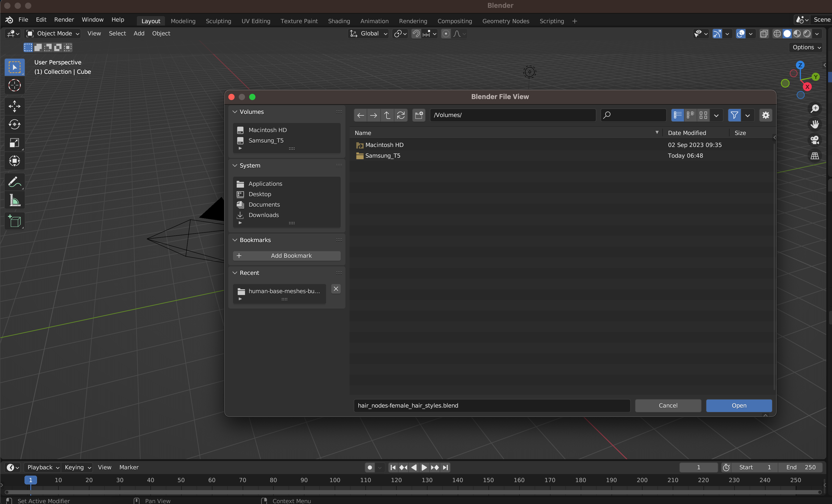This screenshot has height=504, width=832.
Task: Switch to the Sculpting workspace tab
Action: pyautogui.click(x=218, y=21)
